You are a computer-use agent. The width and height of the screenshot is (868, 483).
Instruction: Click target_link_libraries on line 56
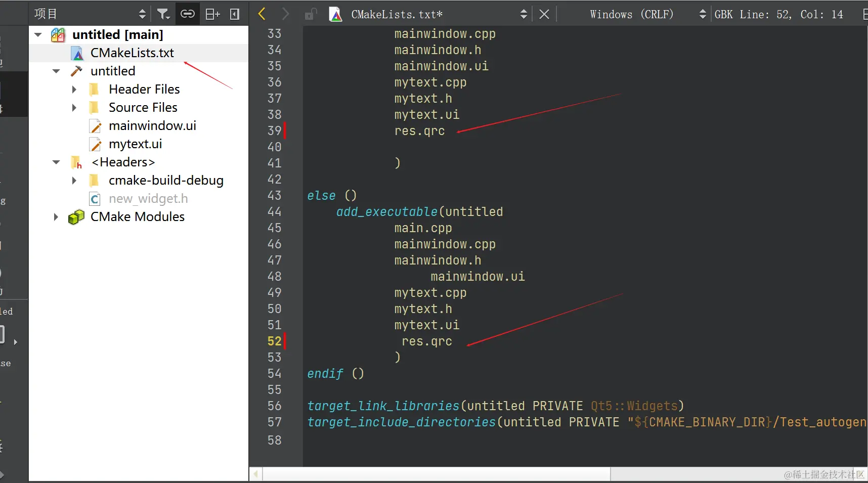tap(383, 406)
